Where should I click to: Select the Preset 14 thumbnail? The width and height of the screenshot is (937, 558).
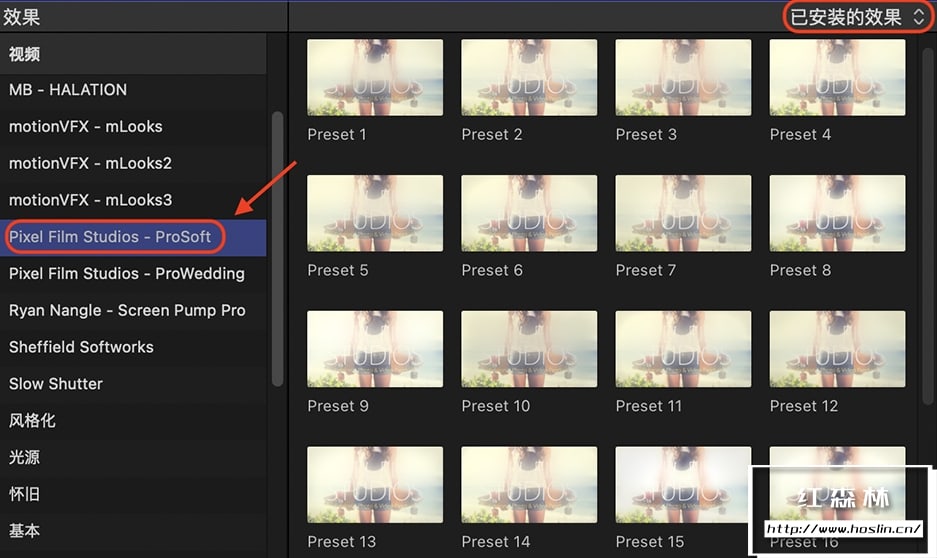pos(529,485)
